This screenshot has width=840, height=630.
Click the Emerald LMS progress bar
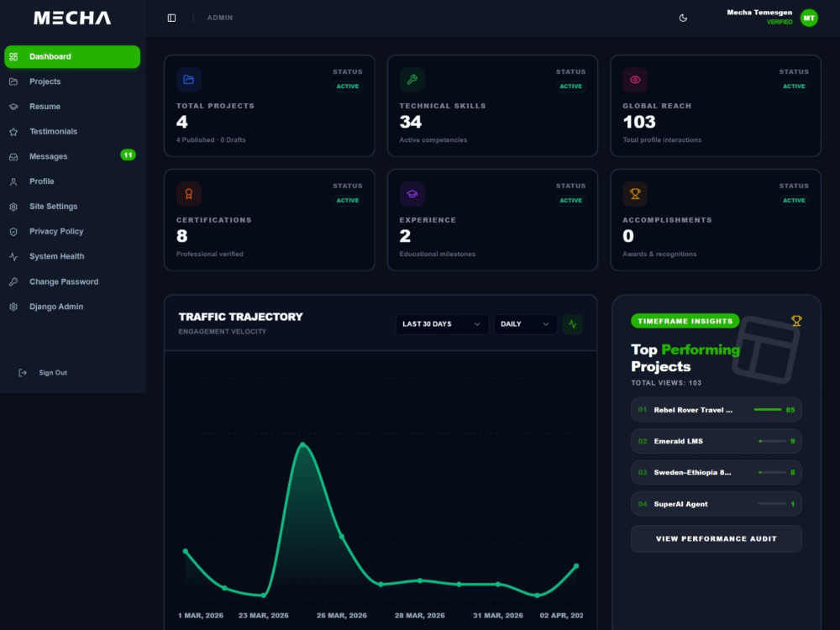pyautogui.click(x=773, y=442)
